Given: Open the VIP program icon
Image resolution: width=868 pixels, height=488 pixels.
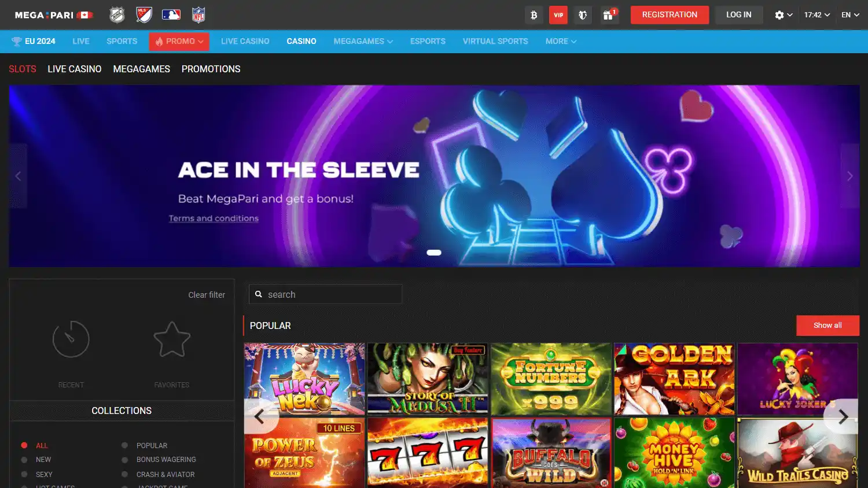Looking at the screenshot, I should click(558, 15).
